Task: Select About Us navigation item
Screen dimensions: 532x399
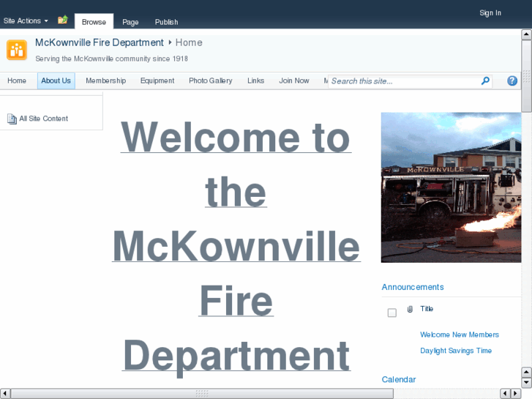Action: pyautogui.click(x=56, y=81)
